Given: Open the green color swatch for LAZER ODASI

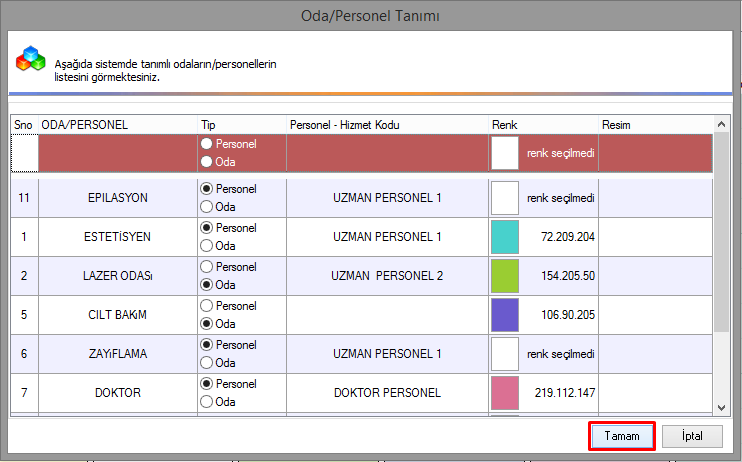Looking at the screenshot, I should click(x=505, y=276).
